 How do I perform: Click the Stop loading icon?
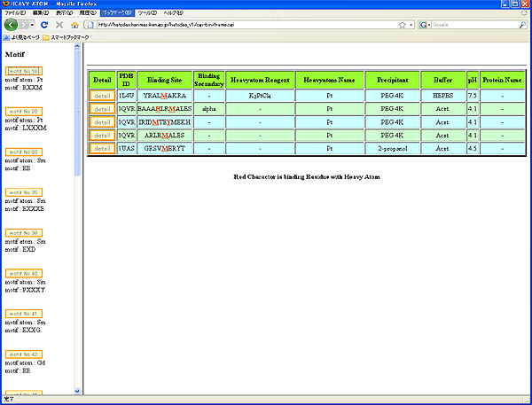pos(59,25)
